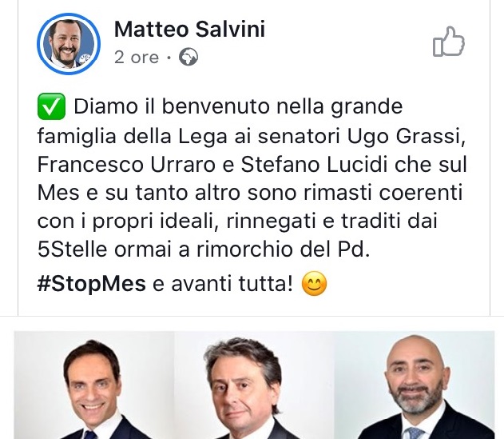The width and height of the screenshot is (504, 439).
Task: Open middle photo of gray-haired man
Action: click(x=254, y=385)
